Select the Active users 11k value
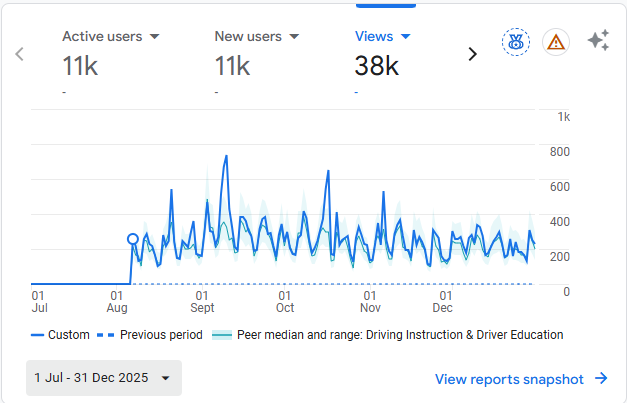 [x=79, y=66]
